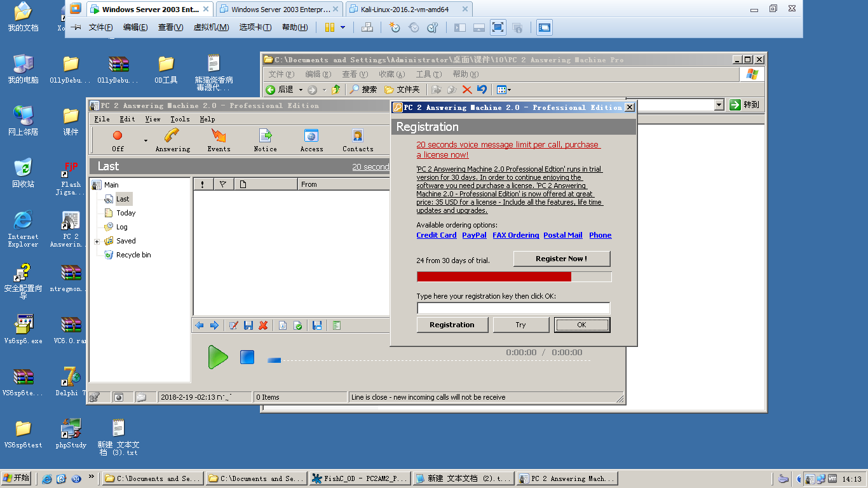Open the View menu of PC 2 Answering Machine

coord(153,119)
